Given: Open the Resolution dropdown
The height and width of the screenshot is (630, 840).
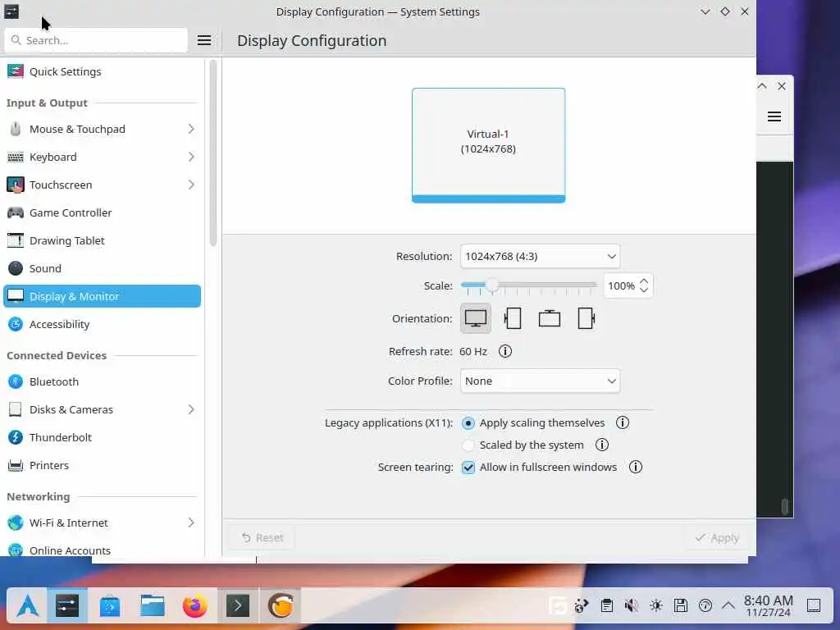Looking at the screenshot, I should 540,256.
